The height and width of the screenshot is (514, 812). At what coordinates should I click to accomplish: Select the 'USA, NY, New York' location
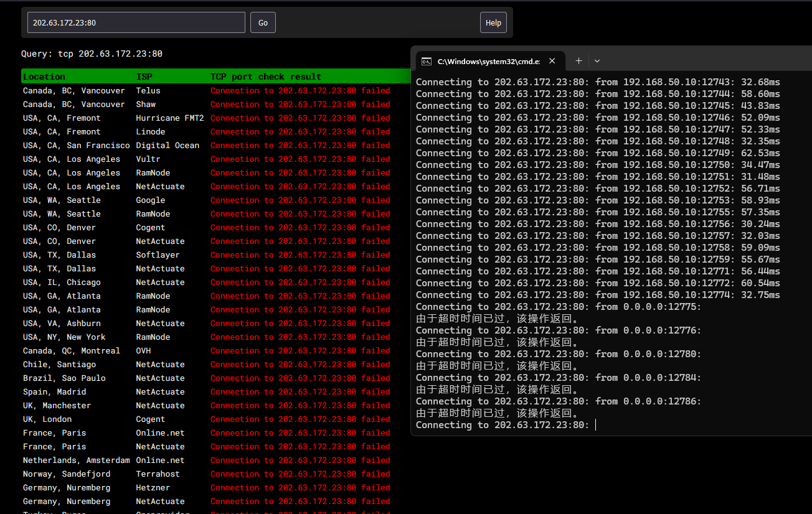(64, 337)
